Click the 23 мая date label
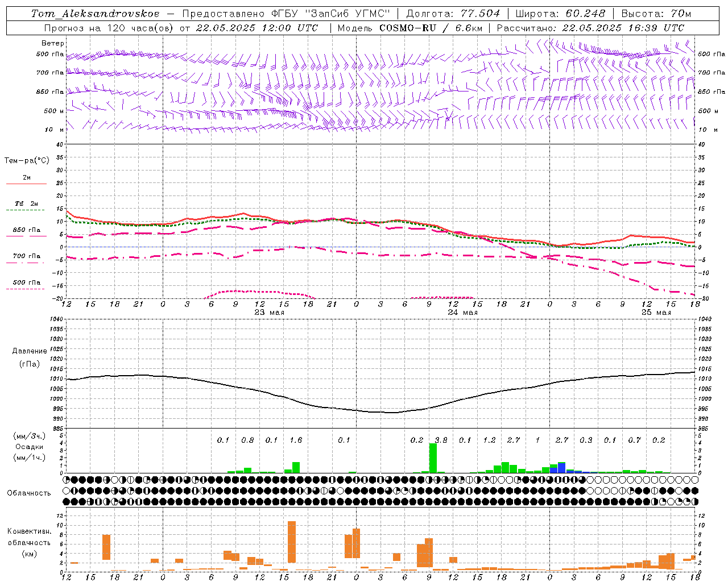 tap(270, 313)
